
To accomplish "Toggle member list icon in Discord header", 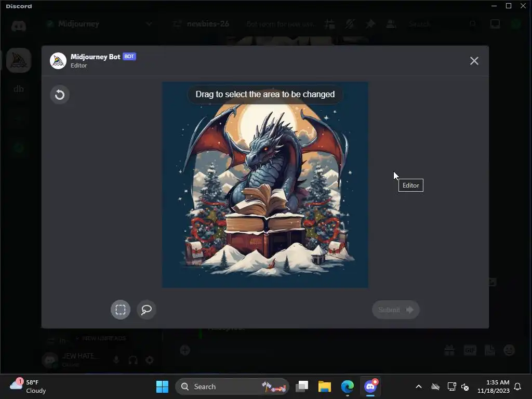I will coord(391,24).
